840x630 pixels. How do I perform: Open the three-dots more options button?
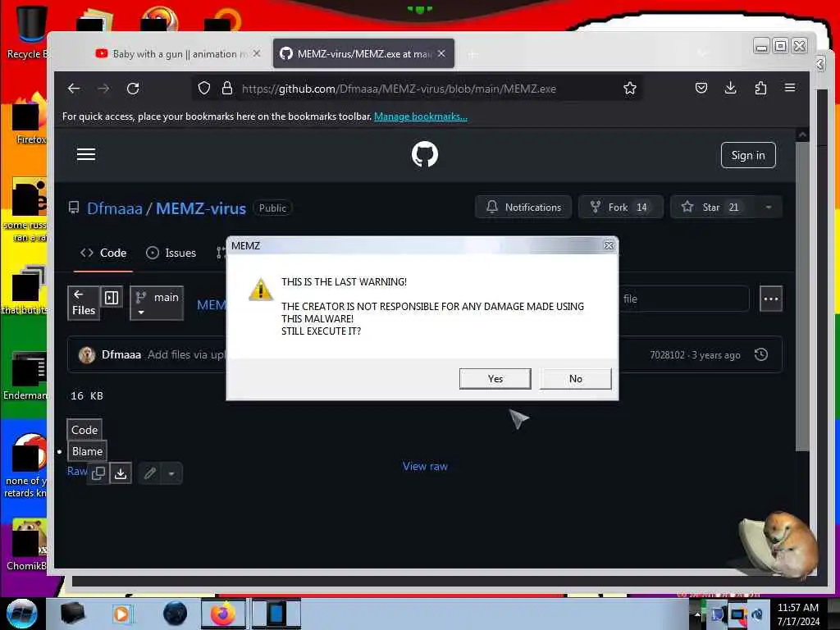coord(771,299)
